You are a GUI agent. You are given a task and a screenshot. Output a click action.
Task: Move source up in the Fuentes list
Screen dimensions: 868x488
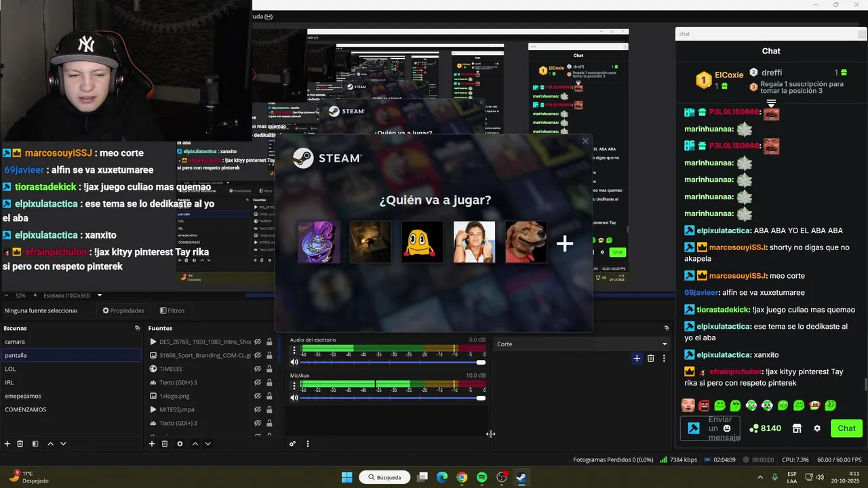point(195,444)
